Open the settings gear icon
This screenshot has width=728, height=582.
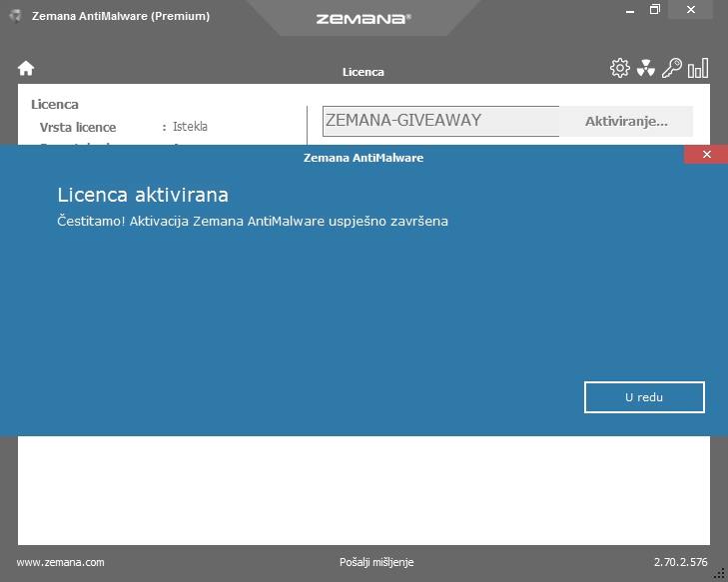coord(619,68)
